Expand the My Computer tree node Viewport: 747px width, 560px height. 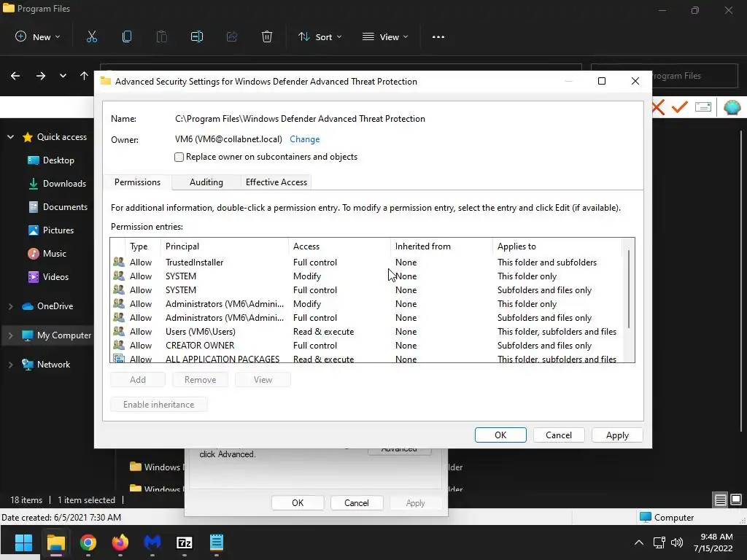(x=10, y=335)
